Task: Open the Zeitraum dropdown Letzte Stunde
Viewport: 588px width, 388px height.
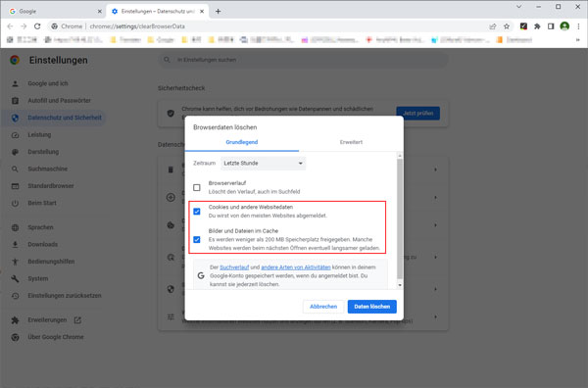Action: tap(264, 164)
